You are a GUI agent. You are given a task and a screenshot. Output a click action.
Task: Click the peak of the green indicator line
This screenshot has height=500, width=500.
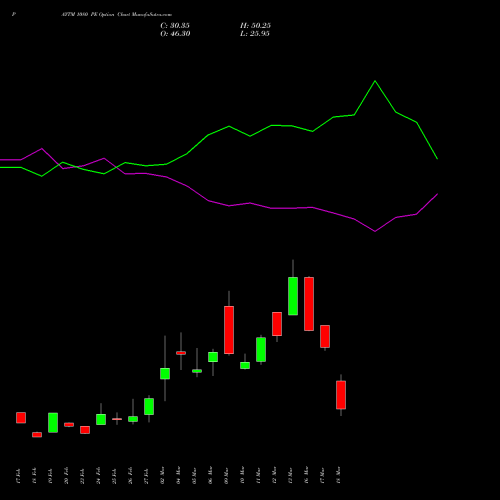375,81
